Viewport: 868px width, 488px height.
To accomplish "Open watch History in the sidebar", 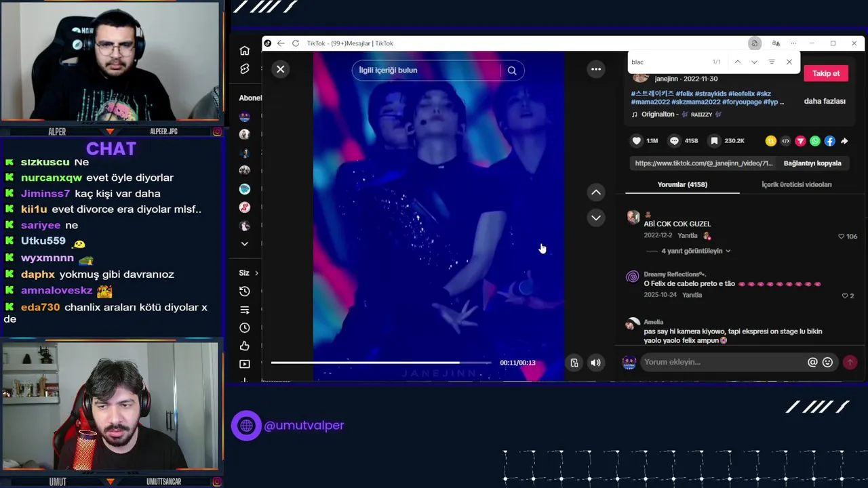I will coord(245,291).
